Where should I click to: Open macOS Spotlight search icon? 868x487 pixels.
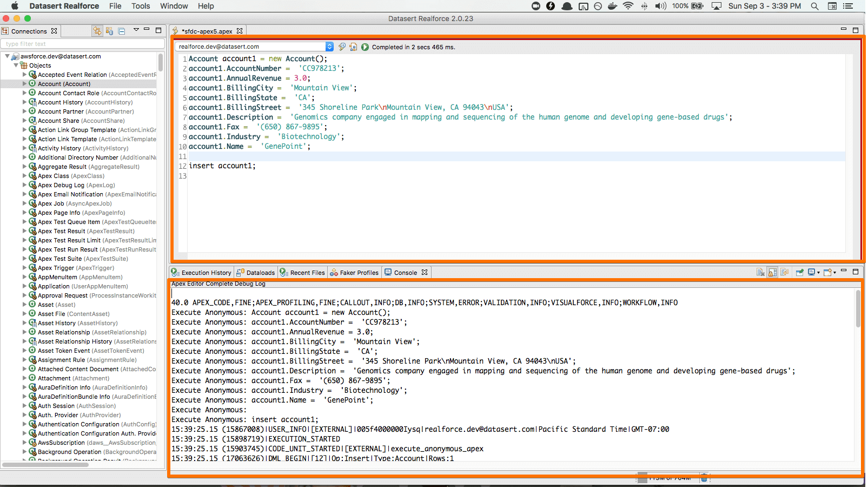point(814,6)
